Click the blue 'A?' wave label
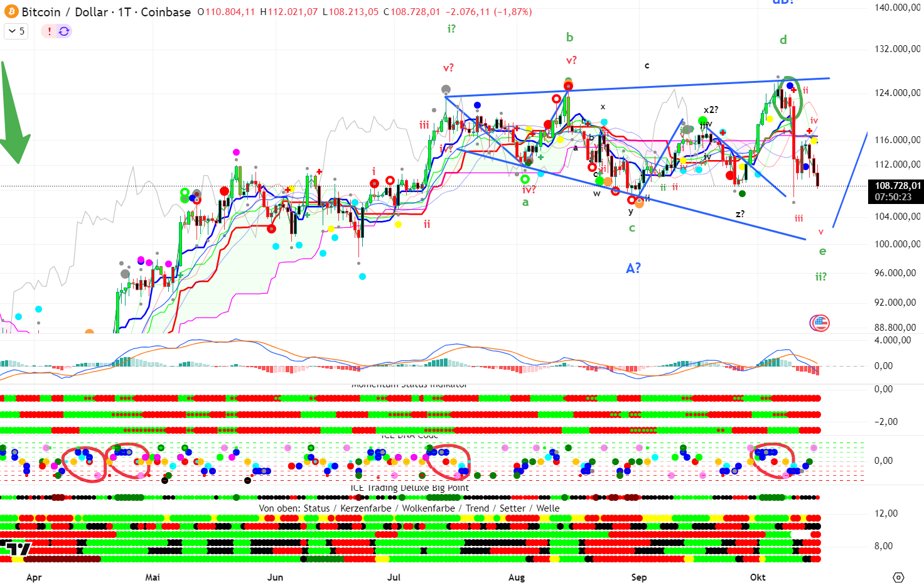924x585 pixels. [633, 268]
